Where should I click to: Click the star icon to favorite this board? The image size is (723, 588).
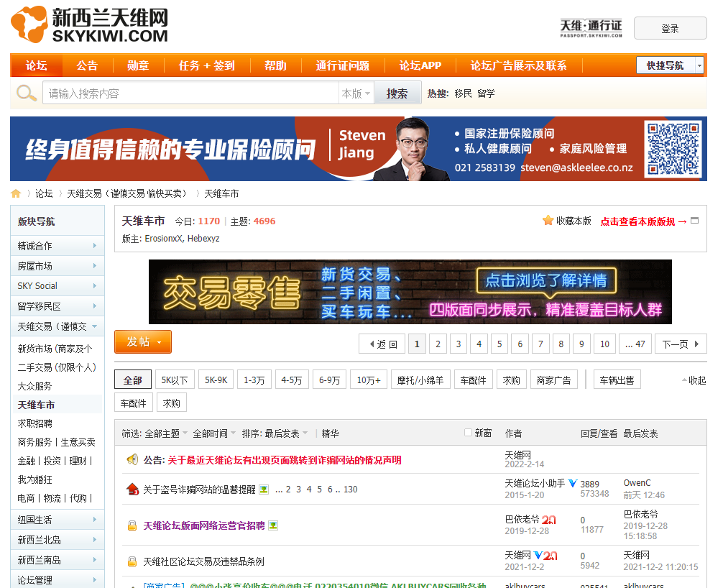[x=548, y=221]
